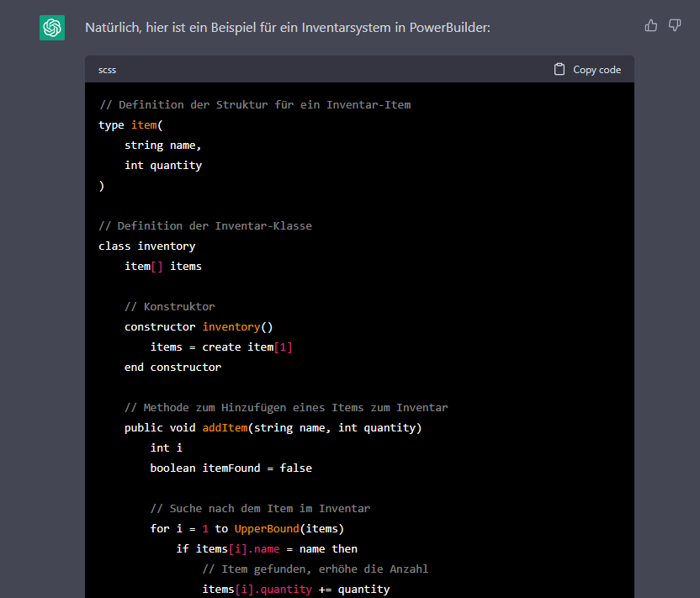Click the "scss" language label
The width and height of the screenshot is (700, 598).
107,70
